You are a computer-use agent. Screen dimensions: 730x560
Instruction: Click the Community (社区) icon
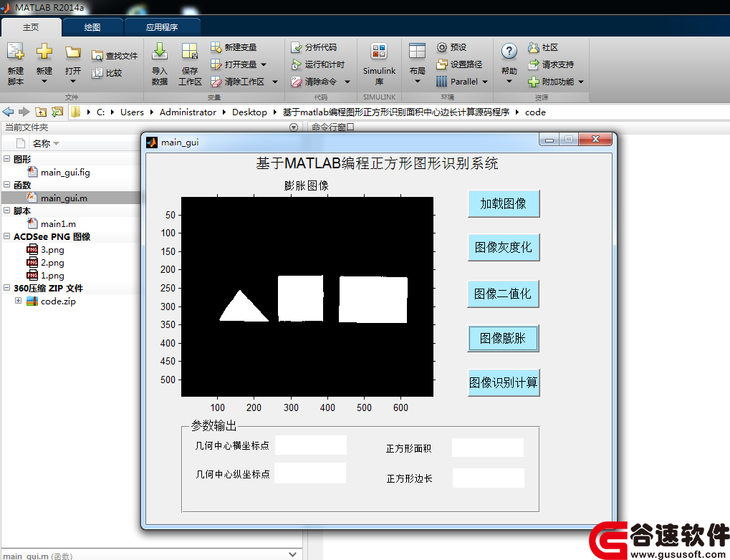tap(533, 47)
